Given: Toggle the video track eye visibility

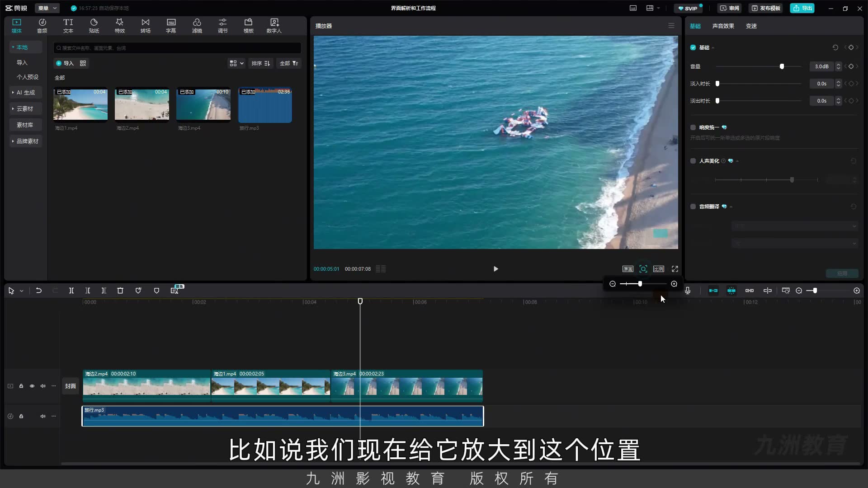Looking at the screenshot, I should pyautogui.click(x=32, y=386).
